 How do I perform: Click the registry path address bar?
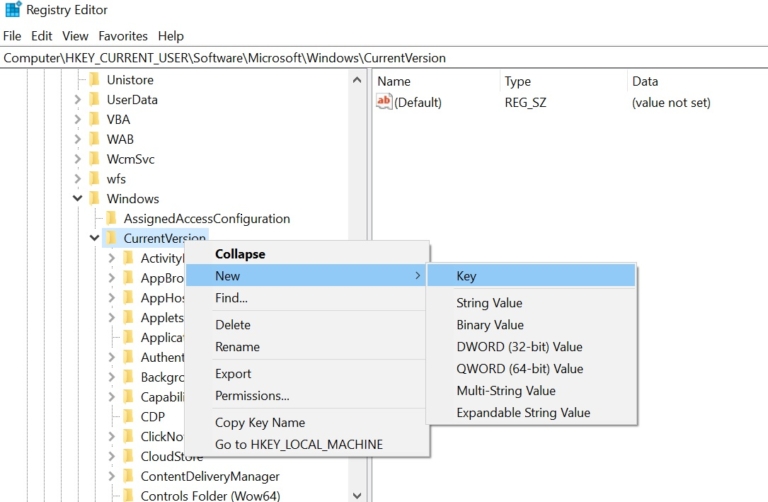tap(384, 58)
